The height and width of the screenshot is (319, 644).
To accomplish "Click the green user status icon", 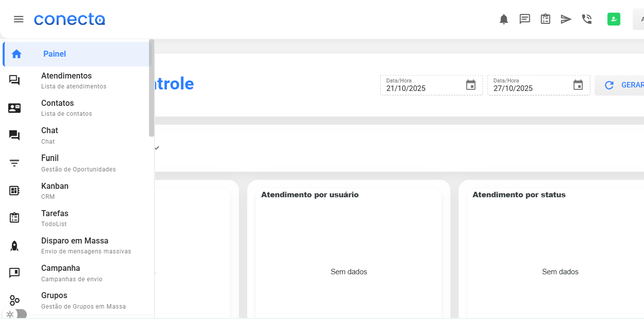I will tap(614, 19).
